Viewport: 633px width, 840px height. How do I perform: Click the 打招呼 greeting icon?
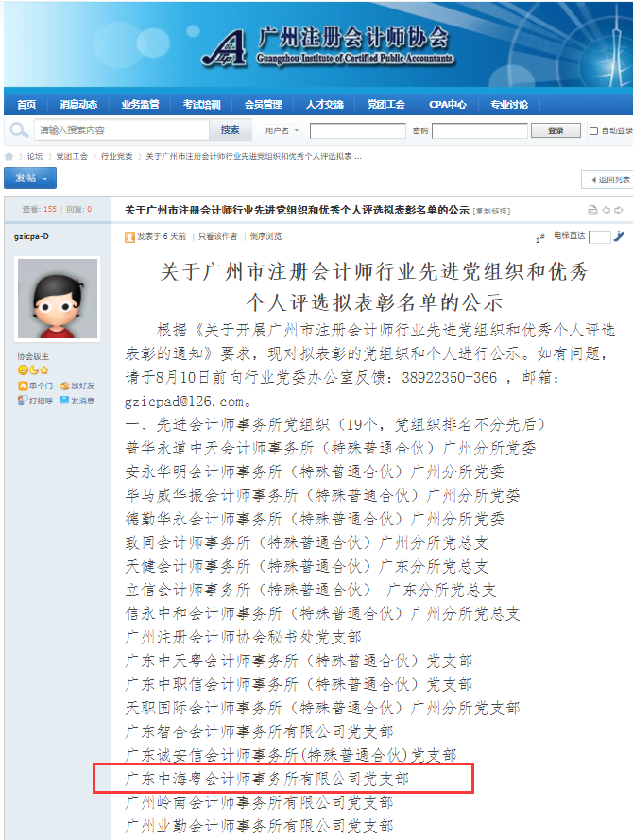(x=23, y=401)
